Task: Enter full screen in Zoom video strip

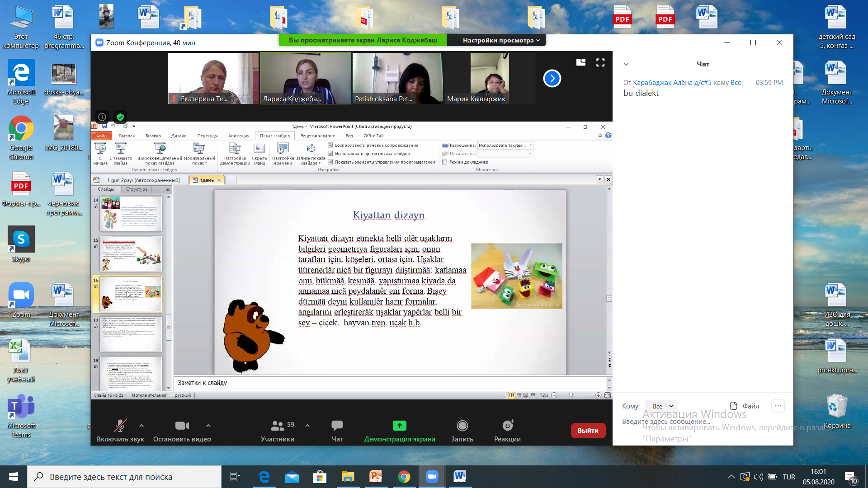Action: (x=600, y=63)
